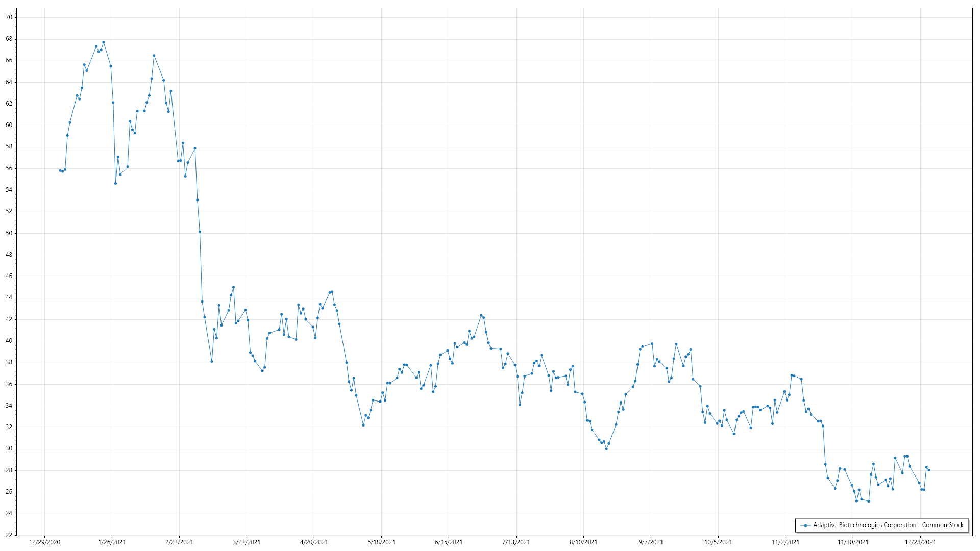Viewport: 980px width, 551px height.
Task: Click the 9/7/2021 x-axis date label
Action: pos(651,542)
